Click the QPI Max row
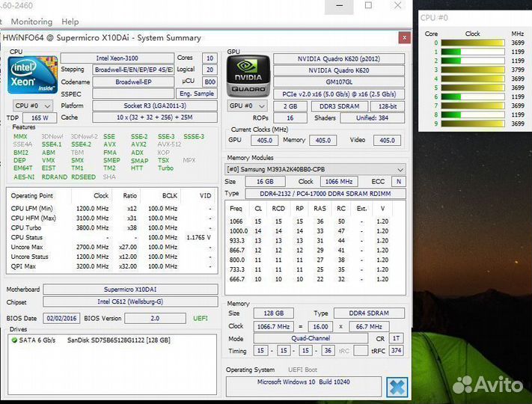The image size is (532, 404). [x=112, y=266]
